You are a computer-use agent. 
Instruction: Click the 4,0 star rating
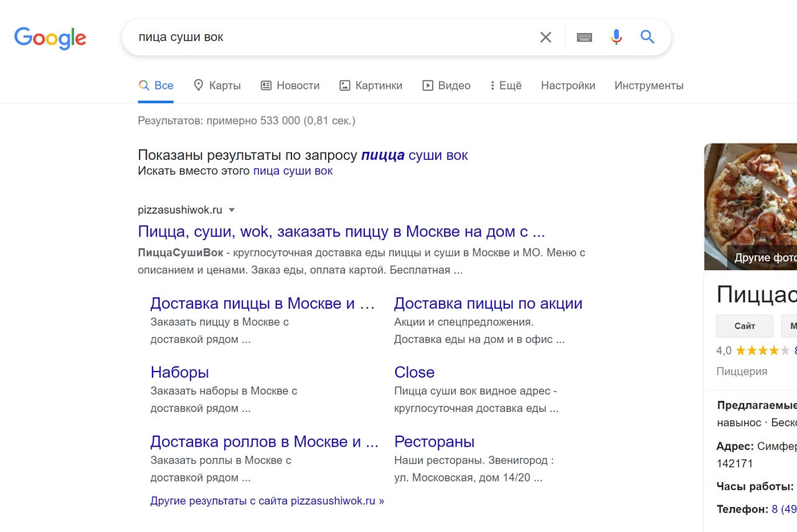click(753, 350)
